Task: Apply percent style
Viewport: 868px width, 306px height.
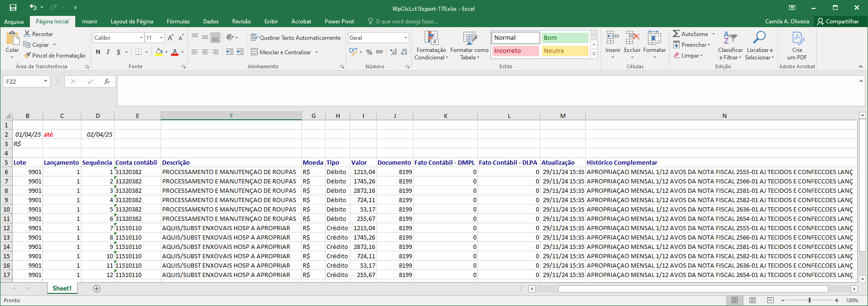Action: point(370,52)
